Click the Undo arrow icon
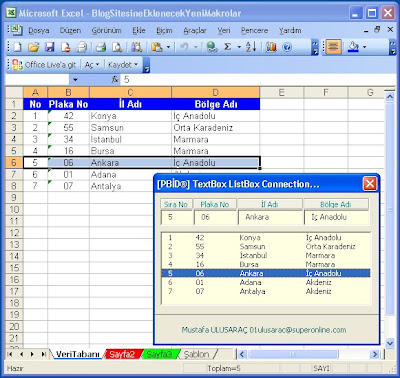Viewport: 400px width, 378px height. point(184,47)
